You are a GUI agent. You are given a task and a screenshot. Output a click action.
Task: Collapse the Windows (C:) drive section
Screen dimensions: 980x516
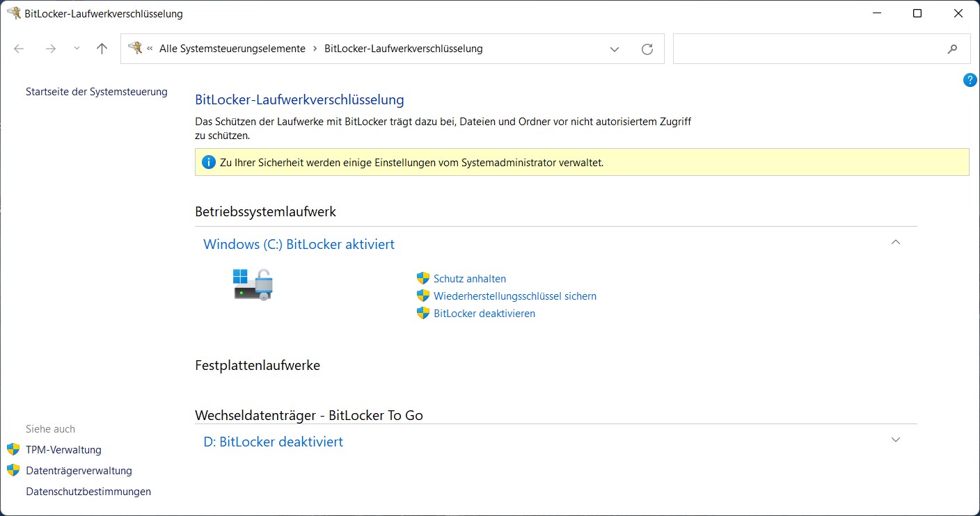click(x=896, y=243)
